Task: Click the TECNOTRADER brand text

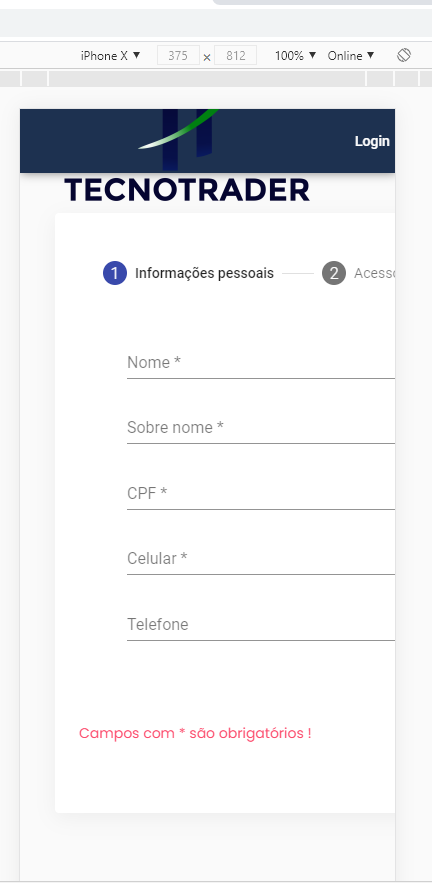Action: click(x=187, y=190)
